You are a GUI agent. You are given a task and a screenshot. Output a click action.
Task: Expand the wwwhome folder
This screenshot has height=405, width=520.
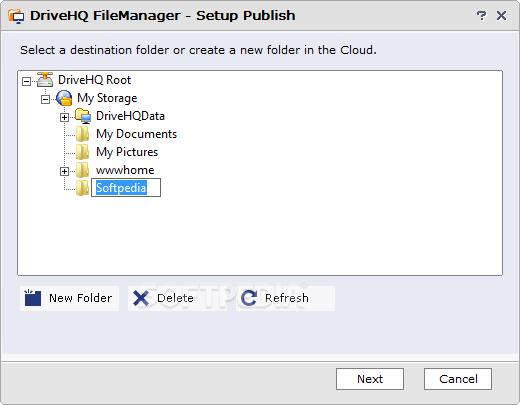(x=64, y=171)
